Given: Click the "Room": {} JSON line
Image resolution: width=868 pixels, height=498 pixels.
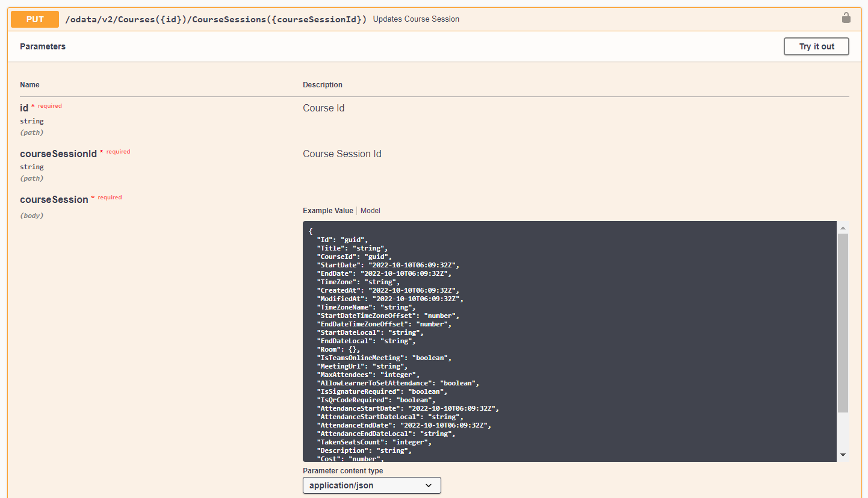Looking at the screenshot, I should pyautogui.click(x=339, y=349).
